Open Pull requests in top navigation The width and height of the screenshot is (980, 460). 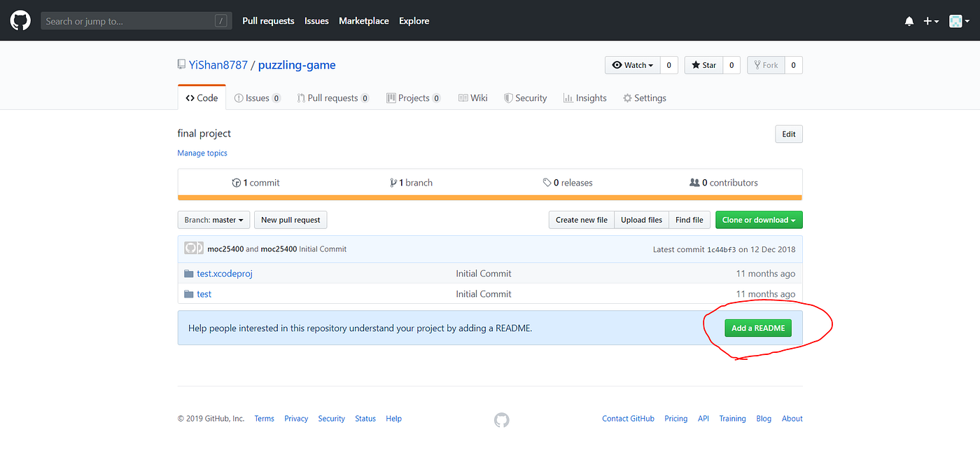268,21
